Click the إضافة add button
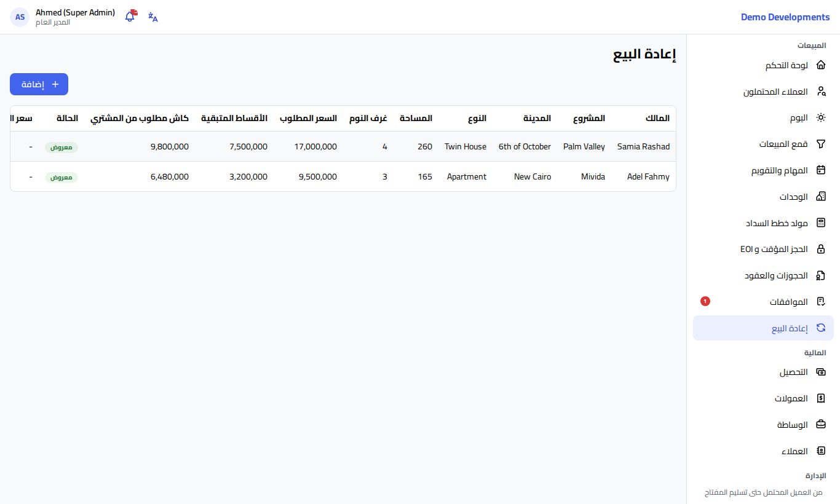This screenshot has height=504, width=840. [x=39, y=84]
